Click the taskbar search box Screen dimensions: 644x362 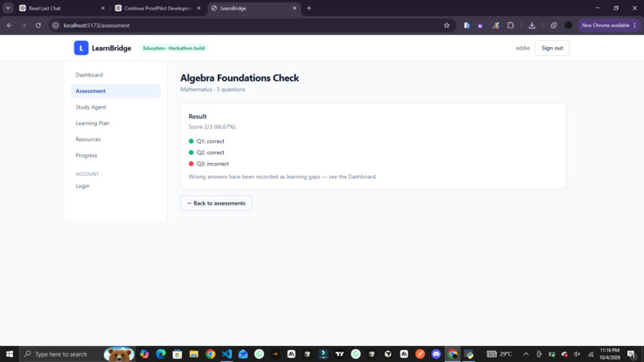[78, 354]
